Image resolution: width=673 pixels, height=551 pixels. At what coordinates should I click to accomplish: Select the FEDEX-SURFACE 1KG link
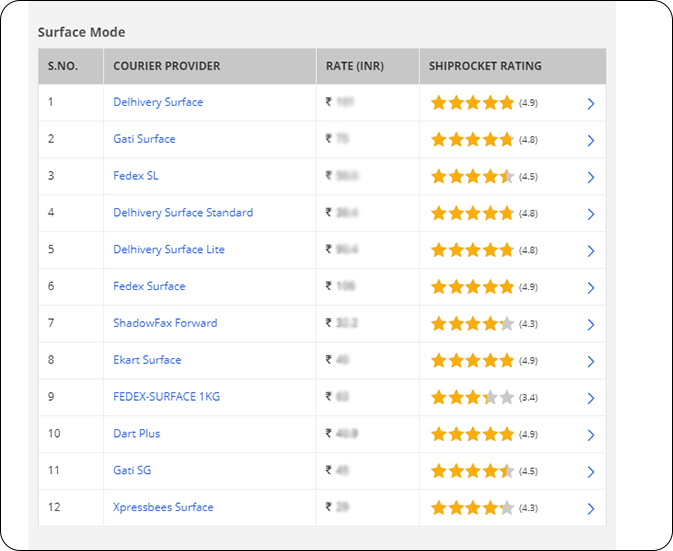(x=167, y=397)
